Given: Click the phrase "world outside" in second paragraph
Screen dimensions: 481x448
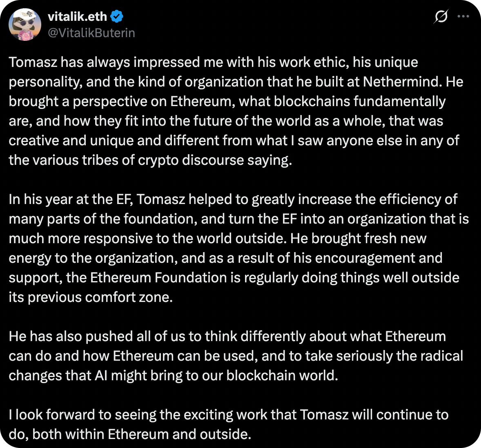Looking at the screenshot, I should [240, 238].
